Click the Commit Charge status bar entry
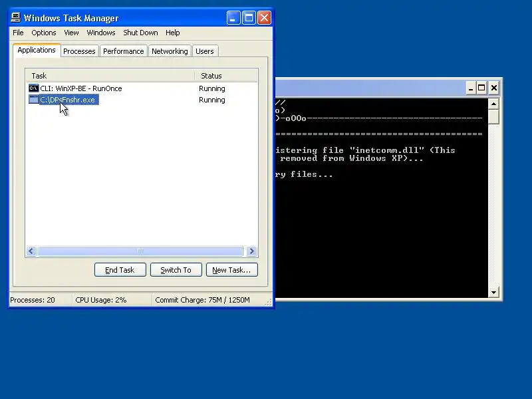The height and width of the screenshot is (399, 532). [x=202, y=300]
